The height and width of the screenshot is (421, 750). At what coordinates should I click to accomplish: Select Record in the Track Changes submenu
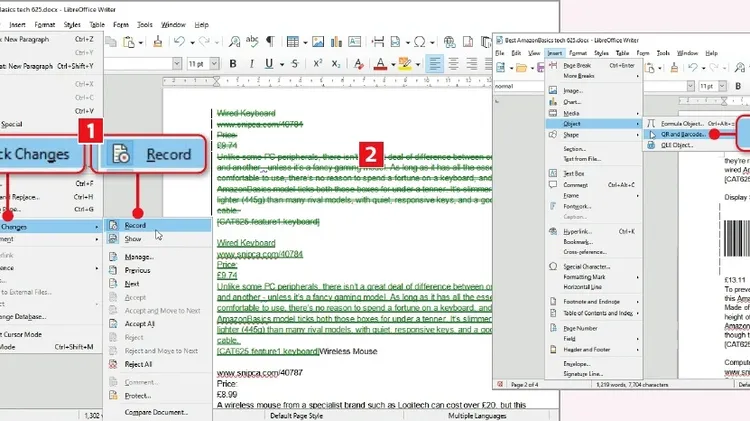pyautogui.click(x=157, y=225)
